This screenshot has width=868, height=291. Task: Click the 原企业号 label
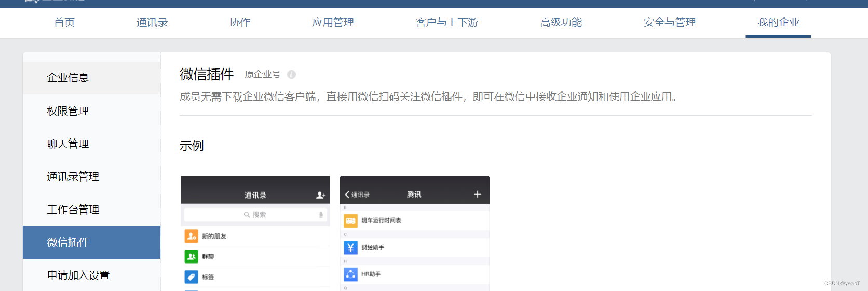pyautogui.click(x=263, y=74)
